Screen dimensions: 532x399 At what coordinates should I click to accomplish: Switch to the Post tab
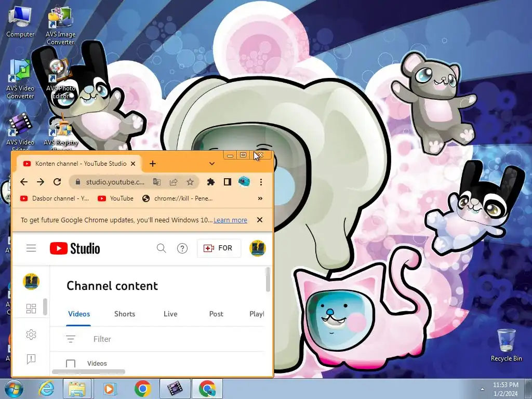(216, 314)
